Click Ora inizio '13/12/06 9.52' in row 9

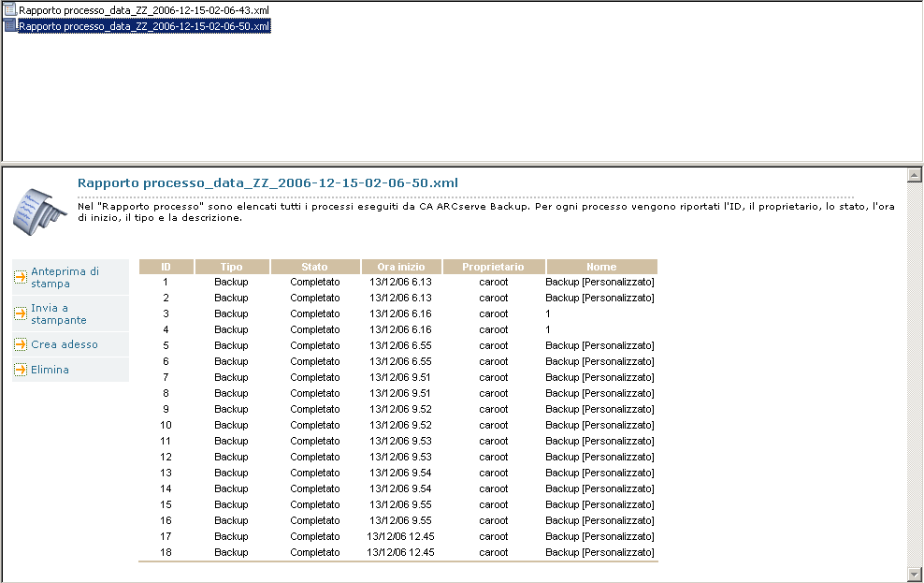click(x=400, y=410)
